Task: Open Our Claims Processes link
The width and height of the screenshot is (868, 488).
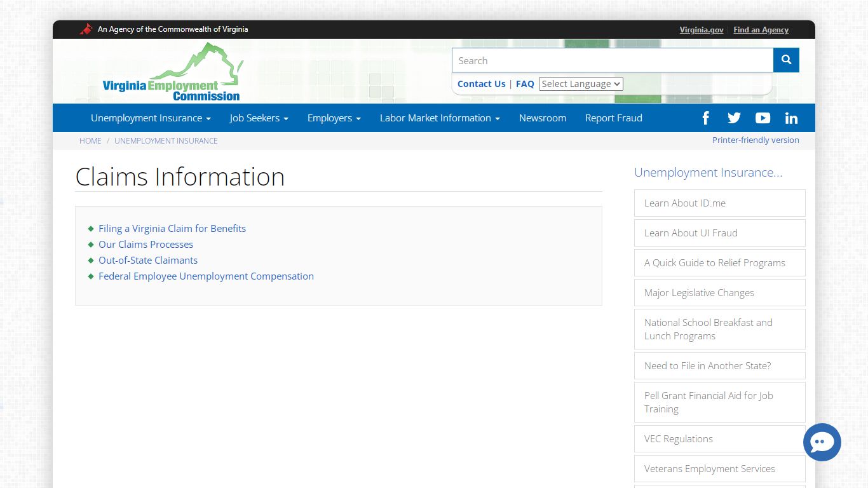Action: coord(146,245)
